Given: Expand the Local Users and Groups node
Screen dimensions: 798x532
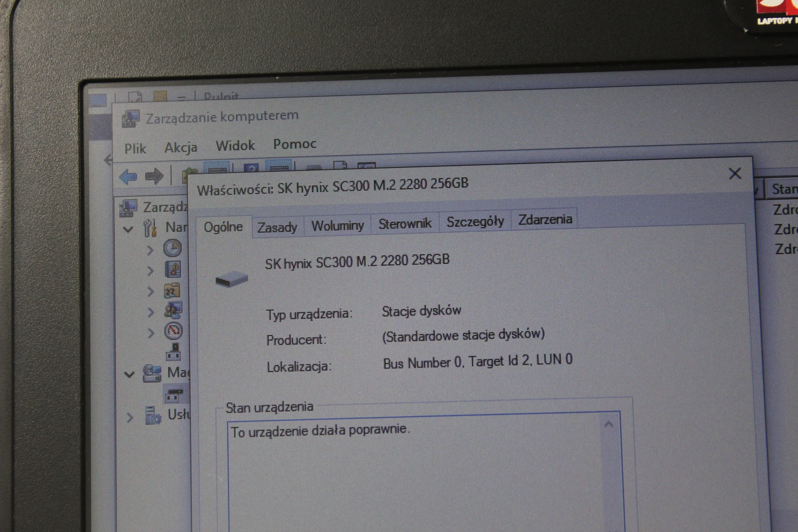Looking at the screenshot, I should tap(151, 312).
